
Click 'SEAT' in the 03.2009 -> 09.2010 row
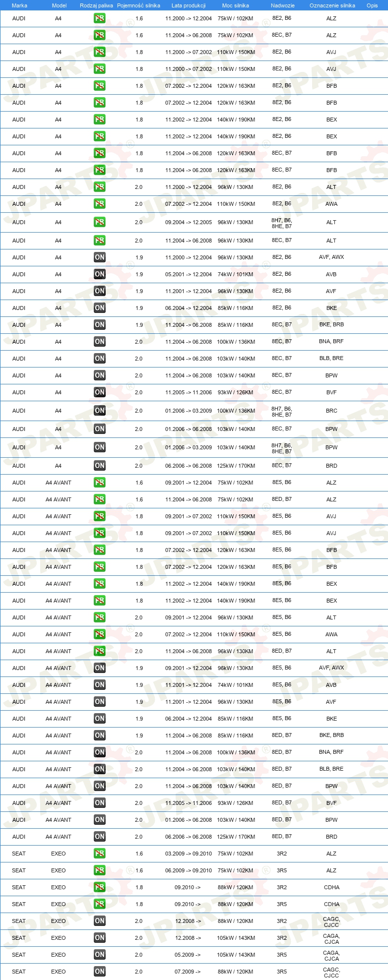(19, 854)
